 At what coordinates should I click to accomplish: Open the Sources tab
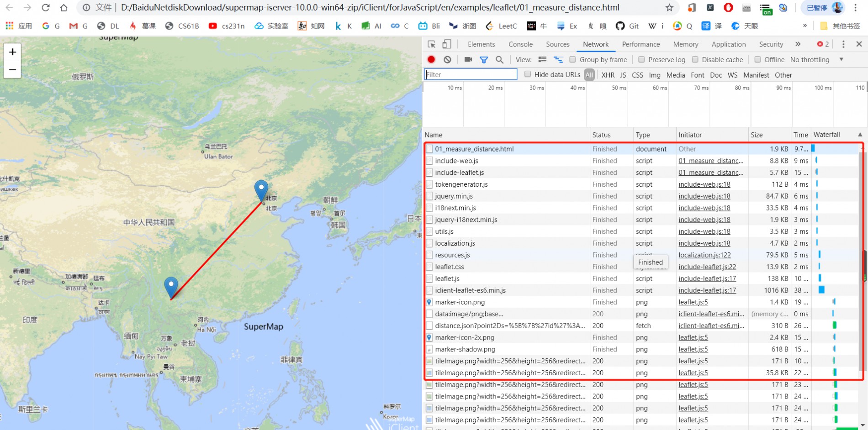point(557,44)
